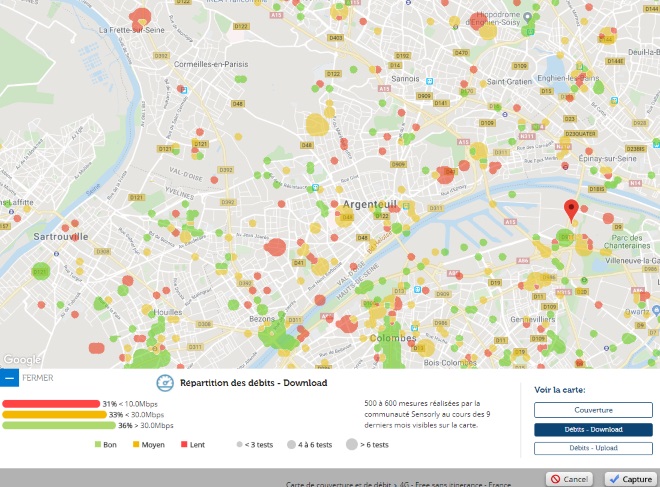The width and height of the screenshot is (660, 487).
Task: Click the speedometer icon beside Répartition des débits
Action: (166, 382)
